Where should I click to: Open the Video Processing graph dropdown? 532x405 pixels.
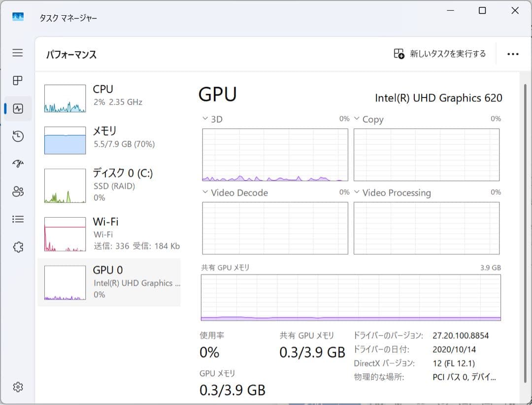coord(357,192)
